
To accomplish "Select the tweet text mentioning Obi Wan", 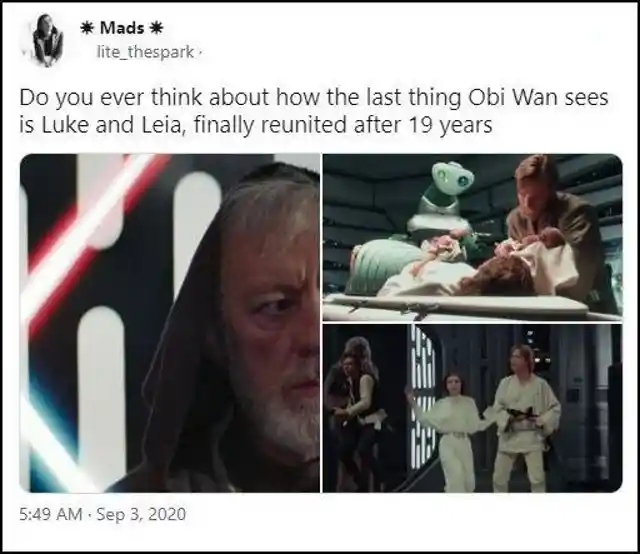I will coord(314,111).
